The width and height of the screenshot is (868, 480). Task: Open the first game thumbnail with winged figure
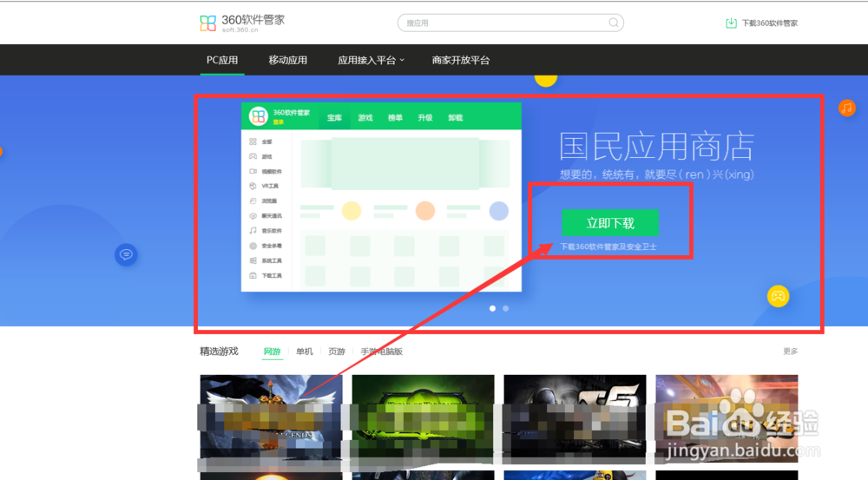click(x=271, y=419)
